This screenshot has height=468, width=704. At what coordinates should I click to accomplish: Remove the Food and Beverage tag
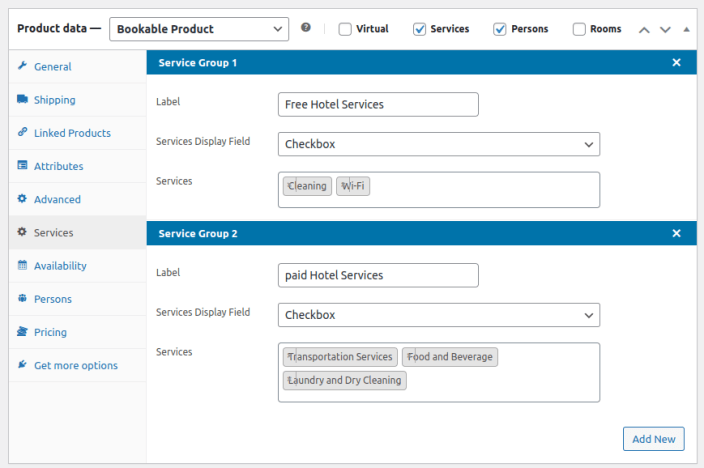409,357
